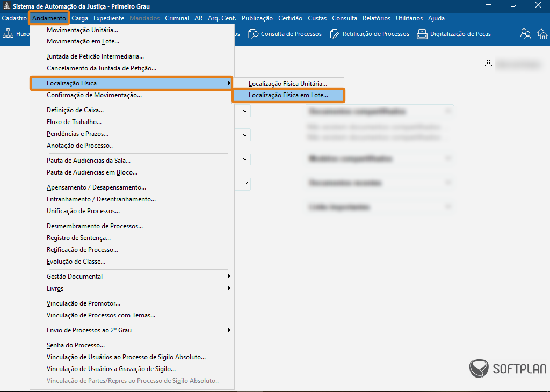Click the Digitalização de Peças scanner icon
The image size is (550, 392).
422,34
